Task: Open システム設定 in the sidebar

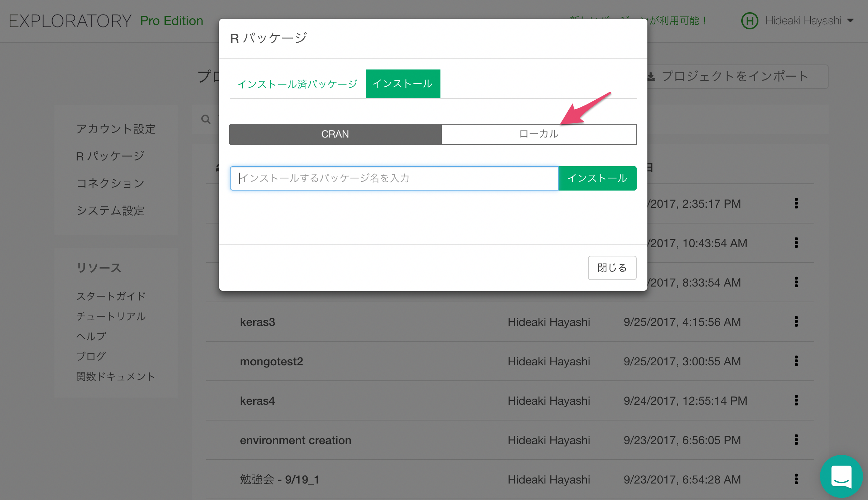Action: tap(110, 211)
